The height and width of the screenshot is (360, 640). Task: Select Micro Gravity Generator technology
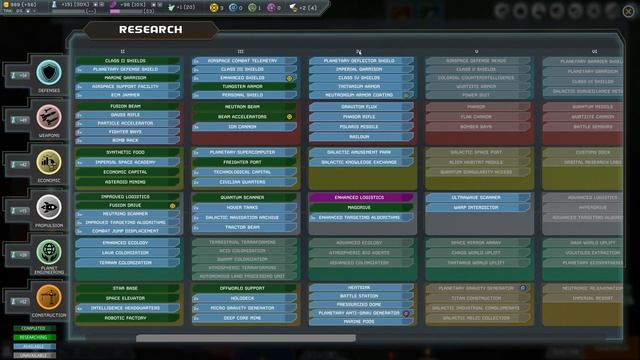pos(244,308)
